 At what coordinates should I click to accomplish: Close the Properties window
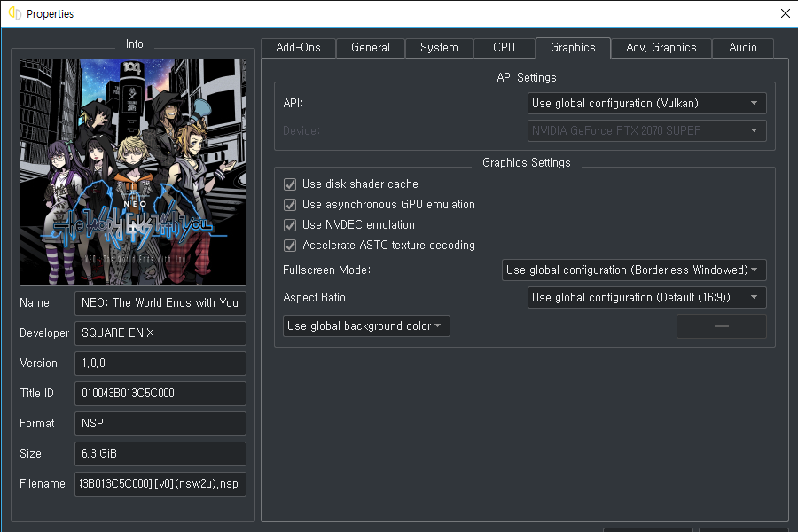(786, 14)
